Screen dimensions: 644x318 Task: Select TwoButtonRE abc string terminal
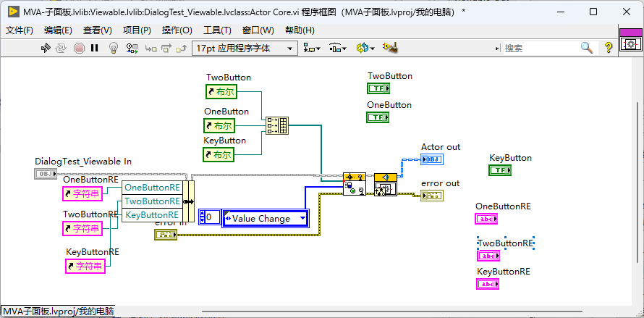pos(488,256)
